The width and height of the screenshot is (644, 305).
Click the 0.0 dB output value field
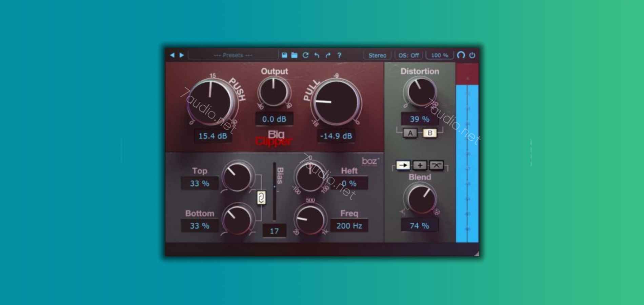(274, 119)
